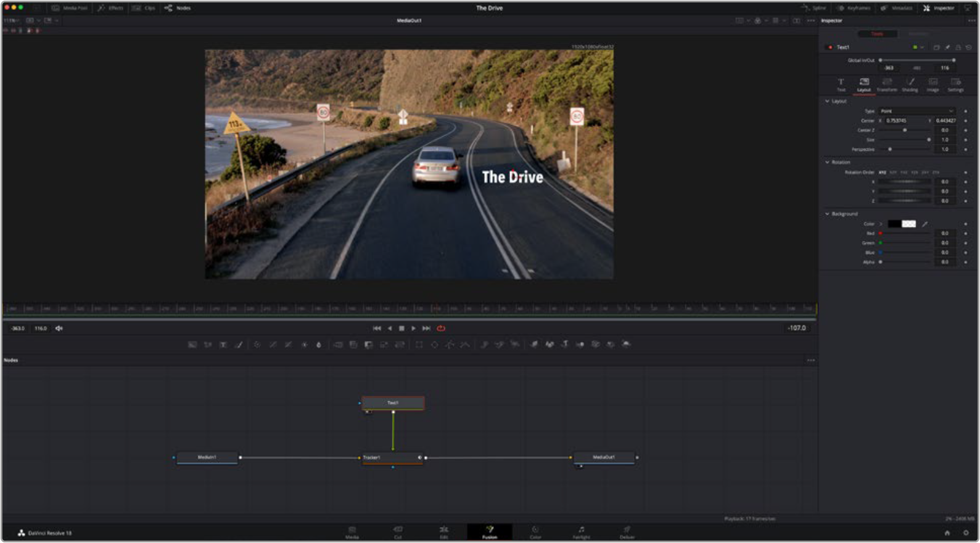Jump to first frame of the clip
This screenshot has height=543, width=980.
[377, 329]
